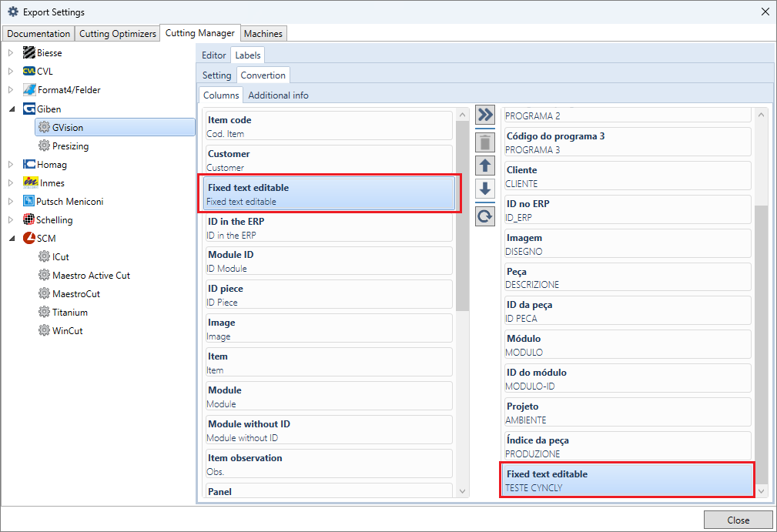Expand the Putsch Meniconi tree node

click(x=11, y=201)
